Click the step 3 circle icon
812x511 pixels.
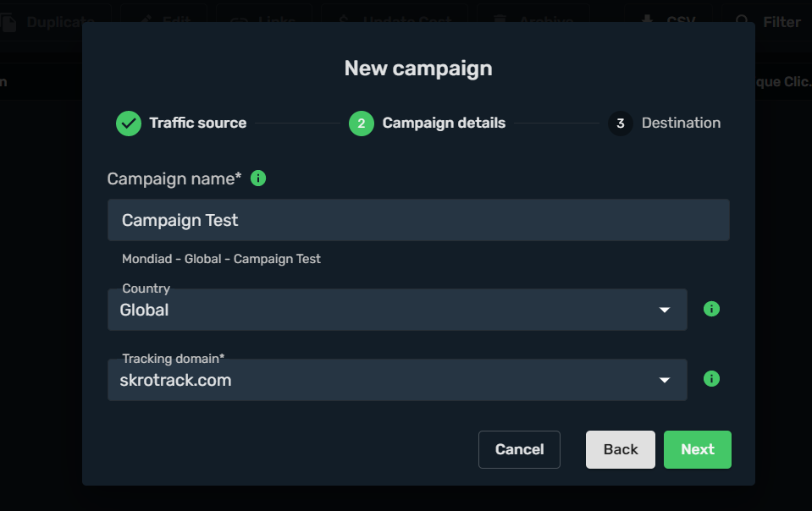(621, 124)
